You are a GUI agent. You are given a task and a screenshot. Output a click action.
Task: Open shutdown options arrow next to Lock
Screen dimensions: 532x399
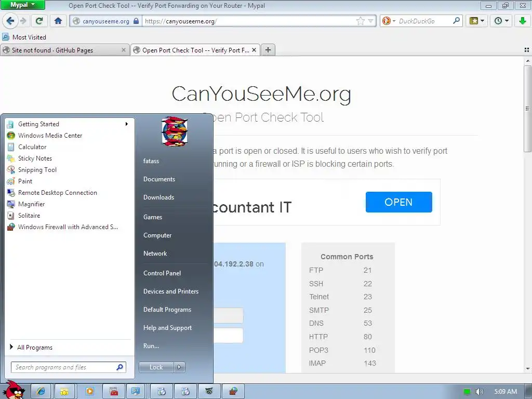179,367
